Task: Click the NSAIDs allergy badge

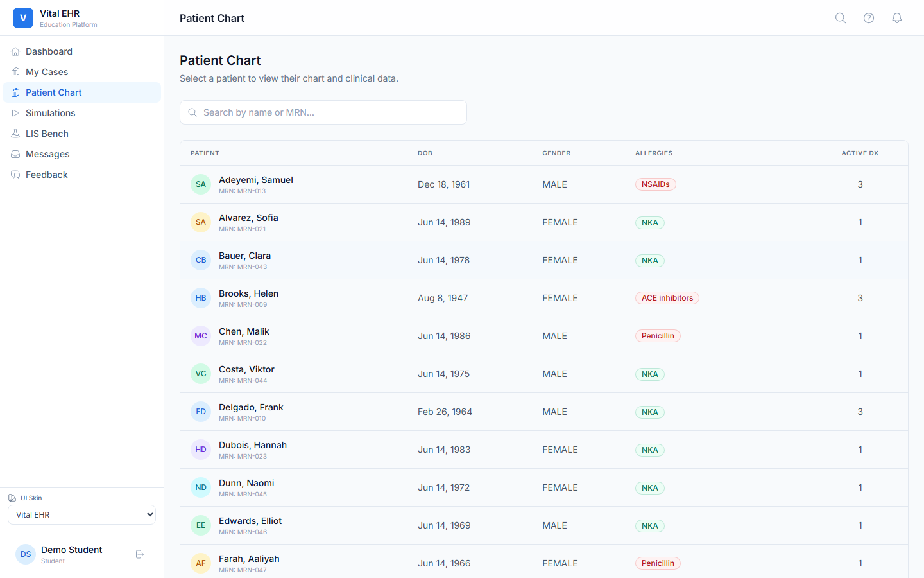Action: (x=656, y=184)
